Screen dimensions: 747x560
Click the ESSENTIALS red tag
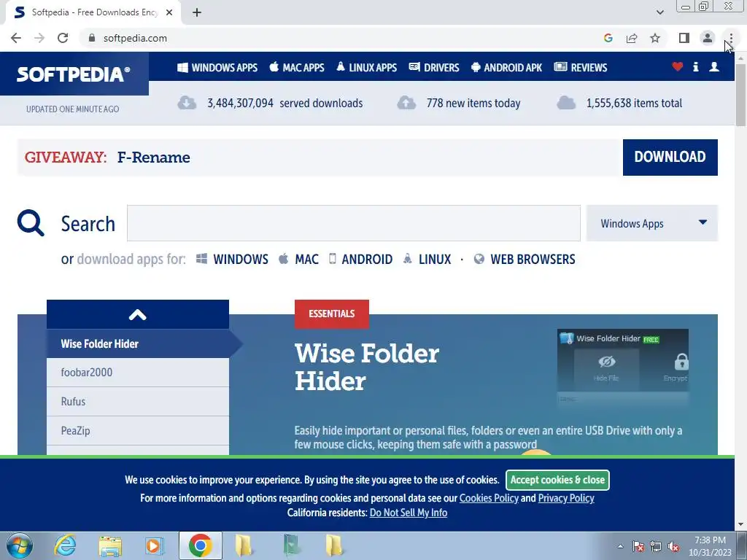point(332,314)
